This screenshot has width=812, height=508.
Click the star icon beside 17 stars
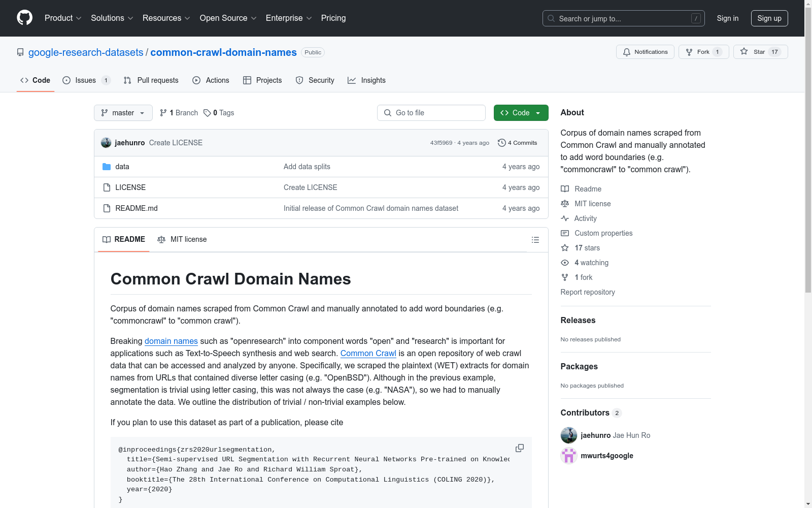(565, 248)
